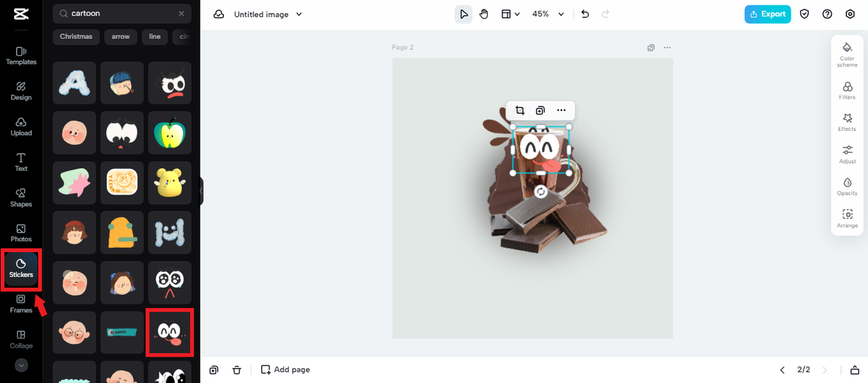Screen dimensions: 868x383
Task: Duplicate page from bottom bar
Action: [x=214, y=369]
